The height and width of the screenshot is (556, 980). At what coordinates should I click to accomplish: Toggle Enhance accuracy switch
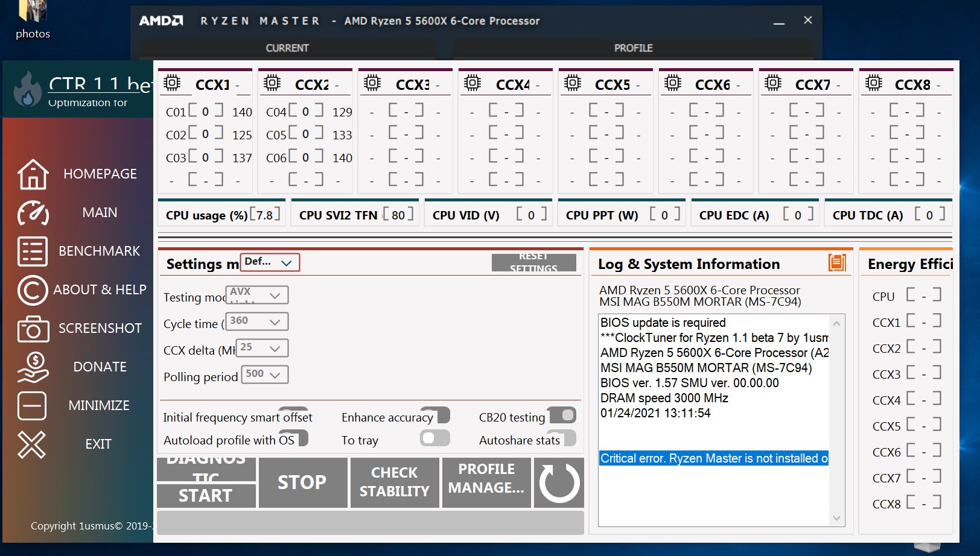(x=435, y=415)
